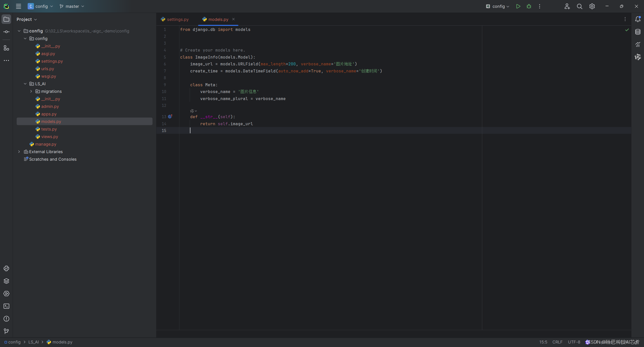Image resolution: width=644 pixels, height=347 pixels.
Task: Expand the migrations folder
Action: coord(31,91)
